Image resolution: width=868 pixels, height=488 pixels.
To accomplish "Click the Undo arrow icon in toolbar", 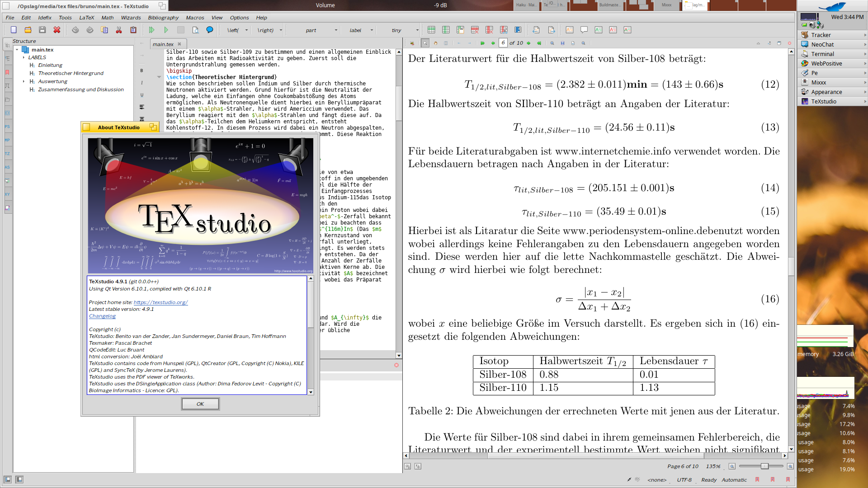I will [x=75, y=30].
